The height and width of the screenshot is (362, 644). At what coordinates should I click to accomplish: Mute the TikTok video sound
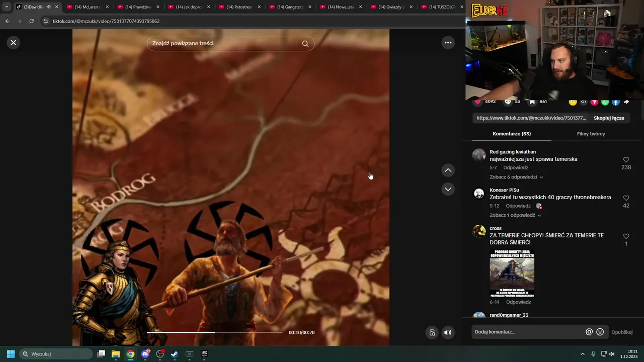point(447,332)
